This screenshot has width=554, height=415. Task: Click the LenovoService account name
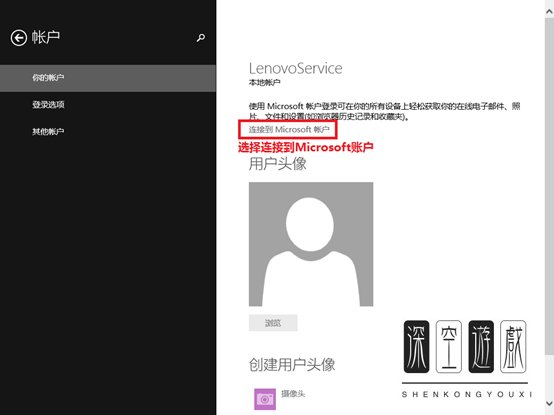(x=295, y=68)
